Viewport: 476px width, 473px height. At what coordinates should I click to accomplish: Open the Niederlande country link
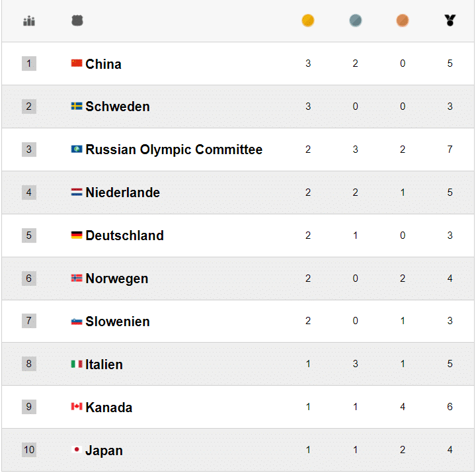(x=122, y=193)
